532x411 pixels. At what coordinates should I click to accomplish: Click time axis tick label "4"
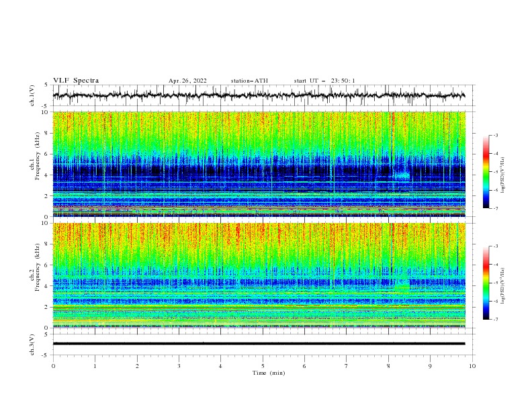click(220, 366)
